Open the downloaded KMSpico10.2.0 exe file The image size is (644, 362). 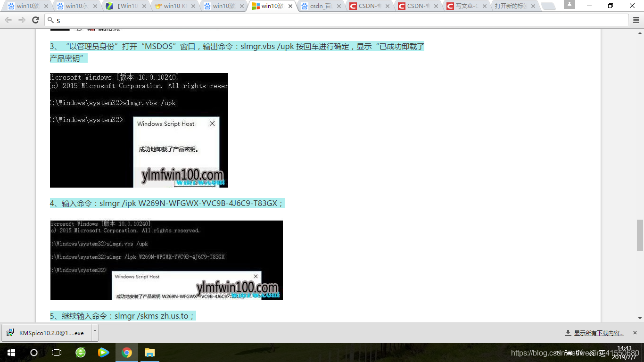[x=46, y=333]
